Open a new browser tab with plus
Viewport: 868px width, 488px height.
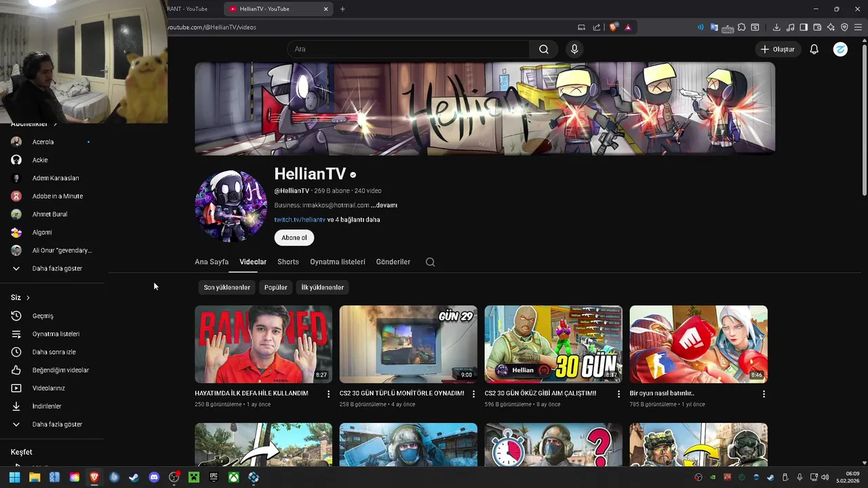point(342,9)
